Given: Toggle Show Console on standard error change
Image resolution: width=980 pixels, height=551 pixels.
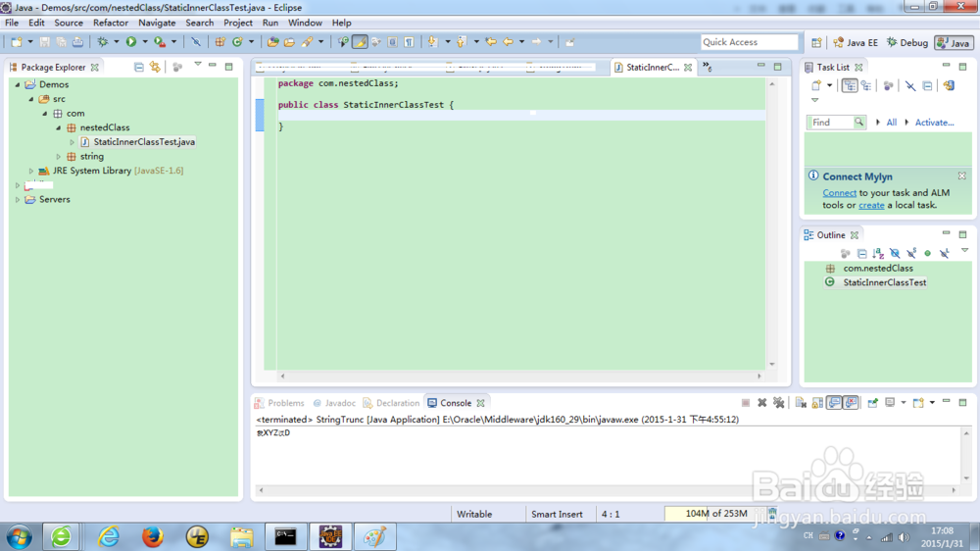Looking at the screenshot, I should [x=851, y=403].
